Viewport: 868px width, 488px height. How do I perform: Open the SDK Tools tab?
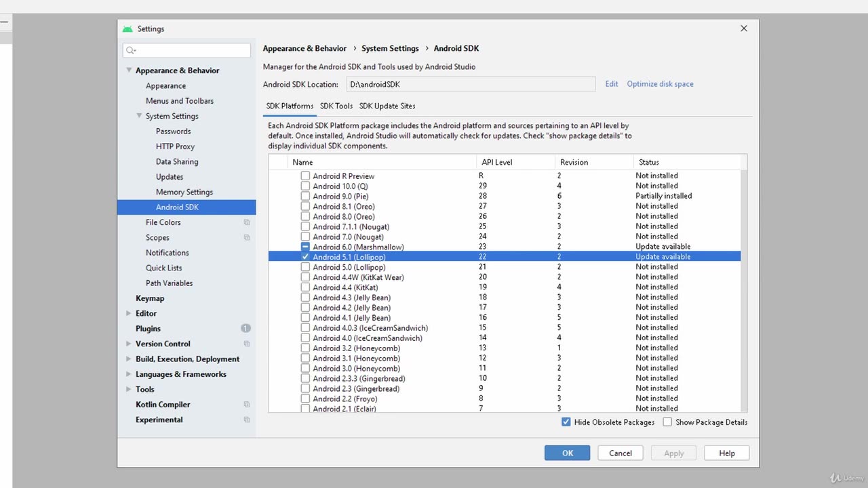click(336, 106)
